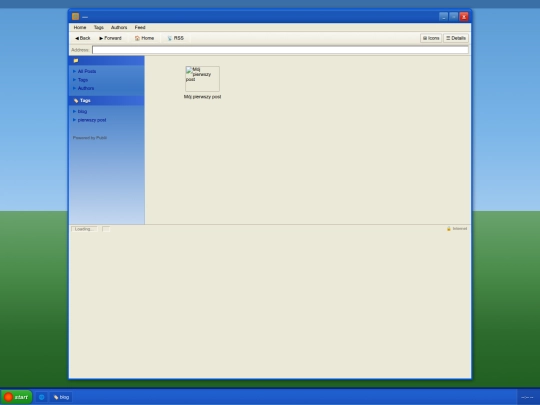Focus the Address input field
Screen dimensions: 540x405
click(x=280, y=50)
